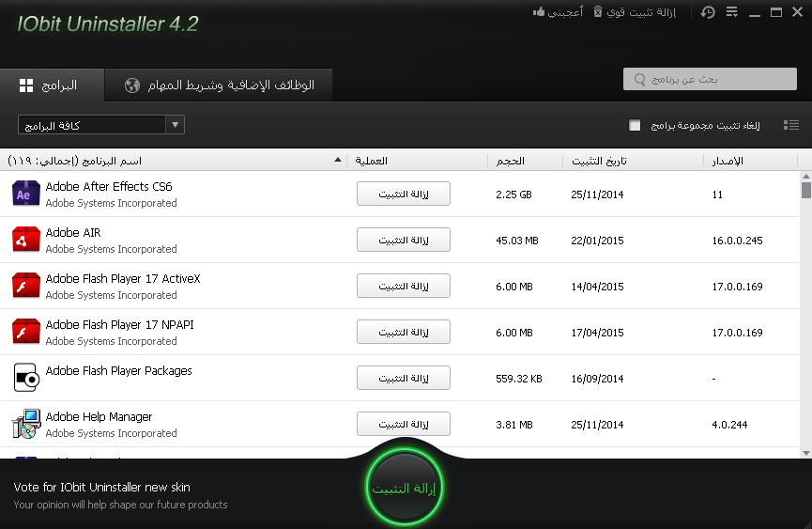The width and height of the screenshot is (812, 529).
Task: Click the 2.25 GB size value
Action: point(513,194)
